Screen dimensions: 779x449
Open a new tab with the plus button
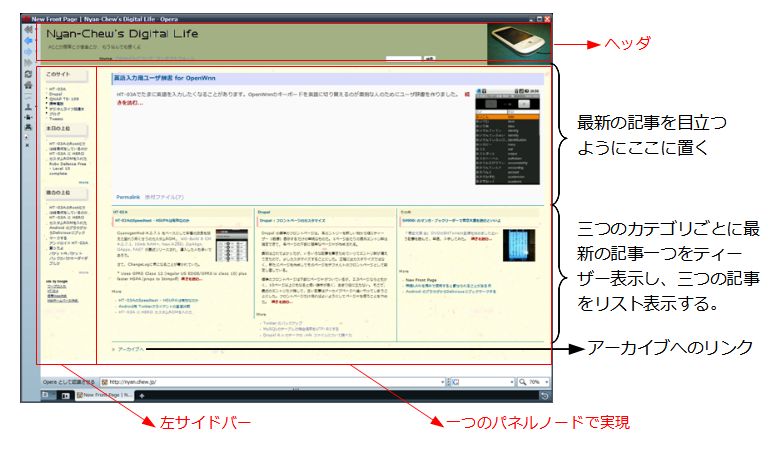pos(142,396)
